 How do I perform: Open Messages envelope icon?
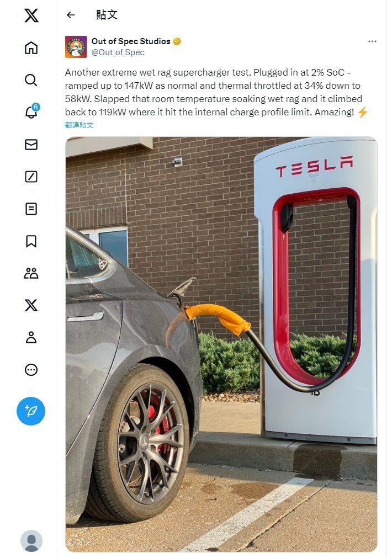tap(31, 145)
